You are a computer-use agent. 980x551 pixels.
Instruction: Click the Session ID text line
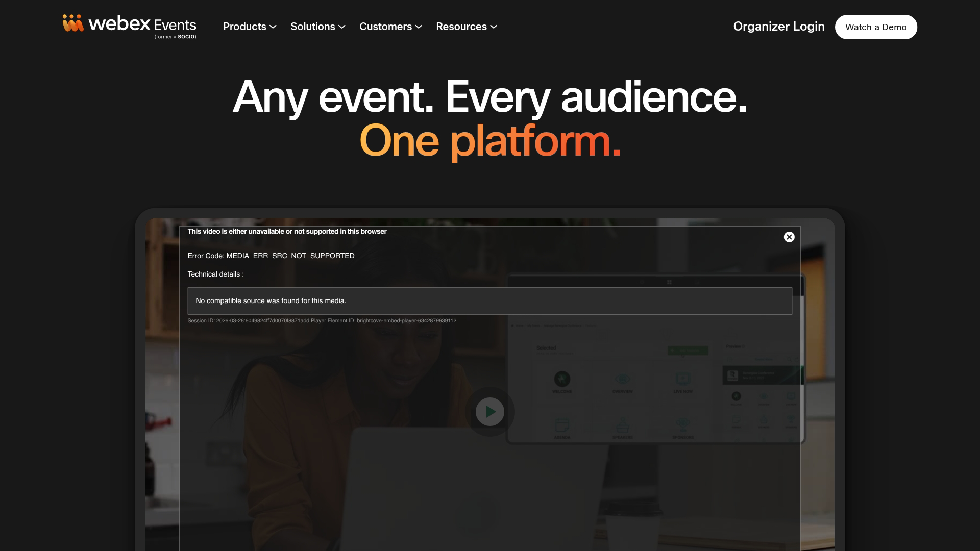(x=322, y=321)
